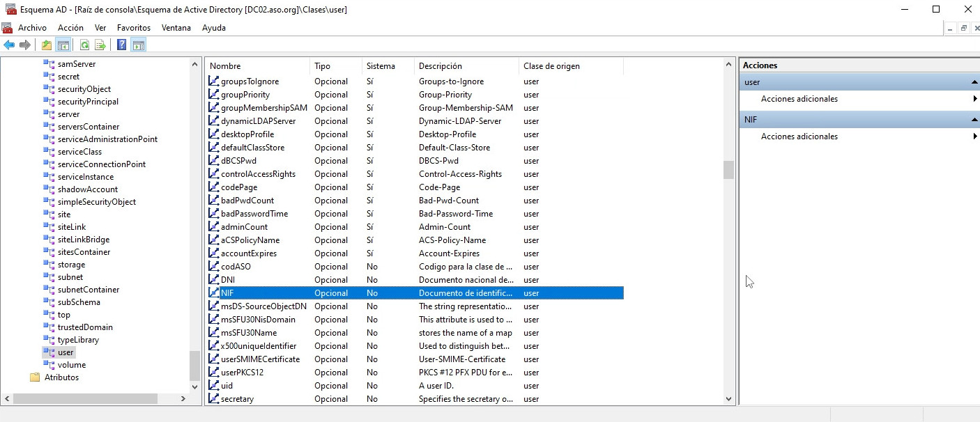Toggle the Actions pane toolbar icon
The height and width of the screenshot is (422, 980).
click(x=139, y=45)
